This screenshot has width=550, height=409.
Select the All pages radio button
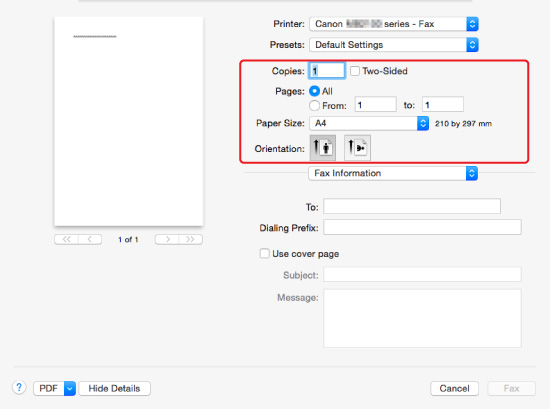[314, 91]
